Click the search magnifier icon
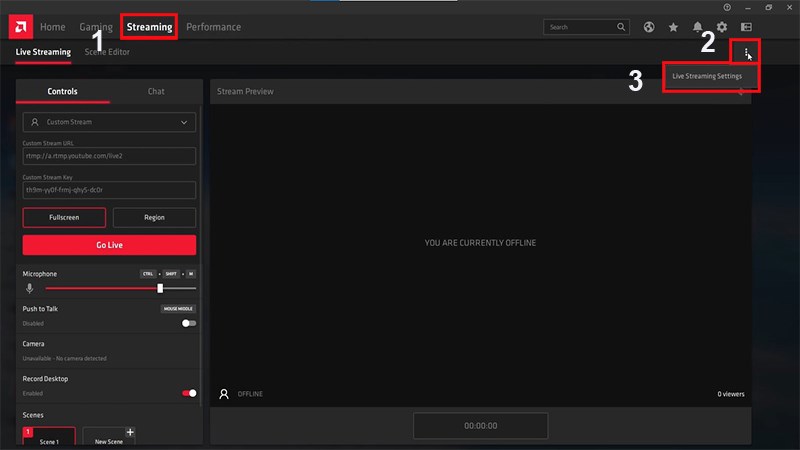800x450 pixels. (x=621, y=27)
